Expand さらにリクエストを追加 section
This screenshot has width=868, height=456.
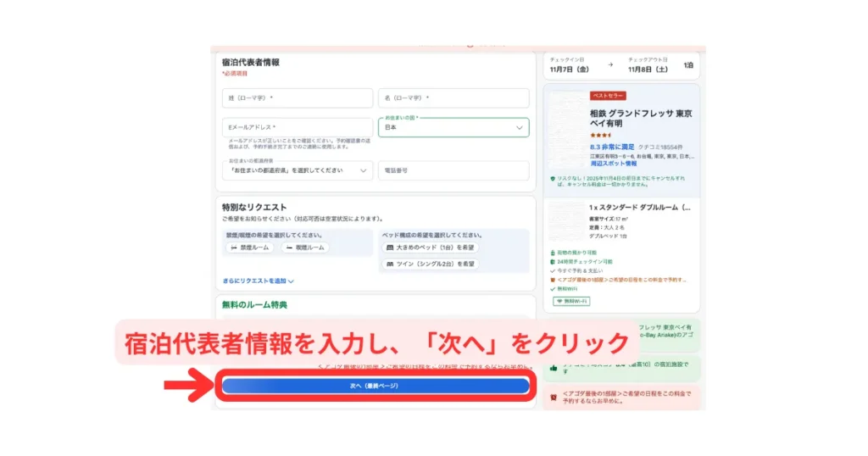pyautogui.click(x=258, y=281)
